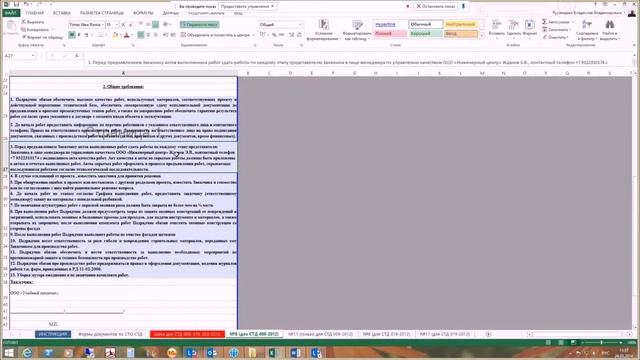
Task: Switch to ФОРМУЛЫ ribbon tab
Action: (143, 13)
